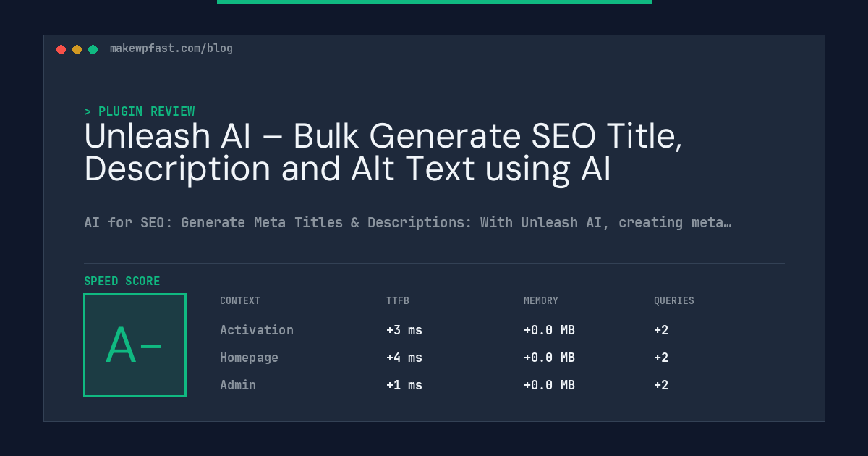Click the Activation TTFB value +3 ms

click(404, 330)
